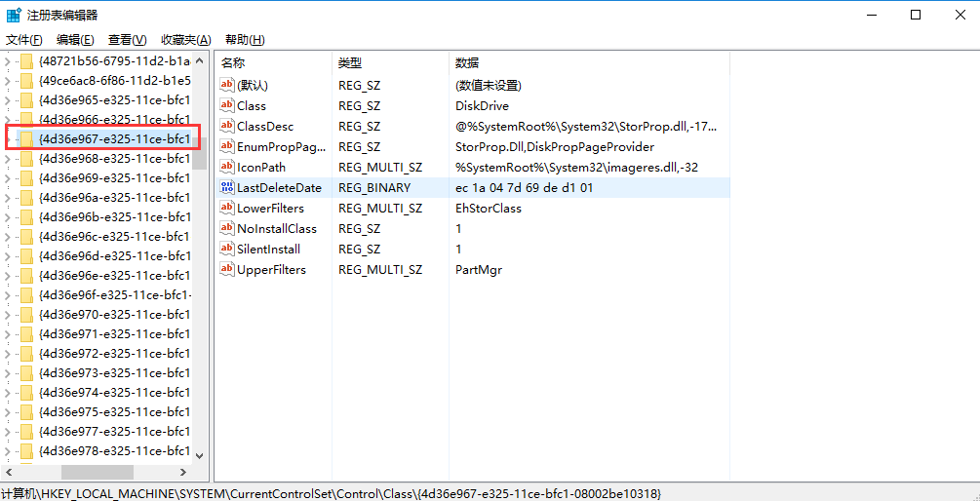This screenshot has height=501, width=980.
Task: Select the {4d36e978-e325-11ce-bfc1 registry key
Action: 114,450
